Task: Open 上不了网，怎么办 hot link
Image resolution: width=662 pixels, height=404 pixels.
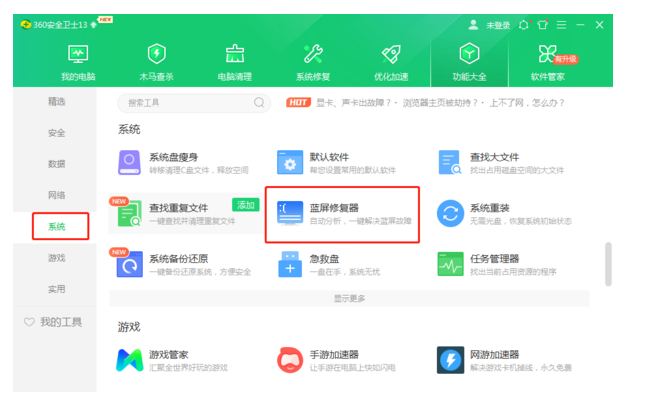Action: coord(526,103)
